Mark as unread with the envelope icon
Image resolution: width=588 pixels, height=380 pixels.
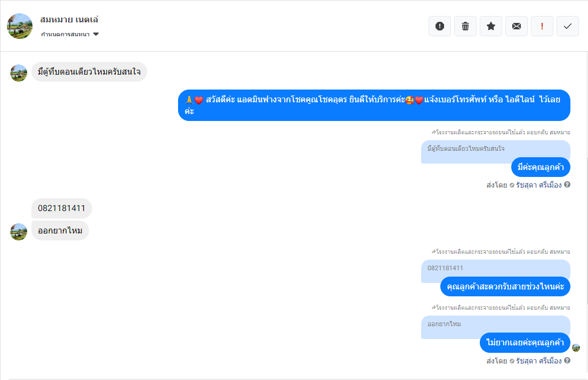[x=517, y=26]
